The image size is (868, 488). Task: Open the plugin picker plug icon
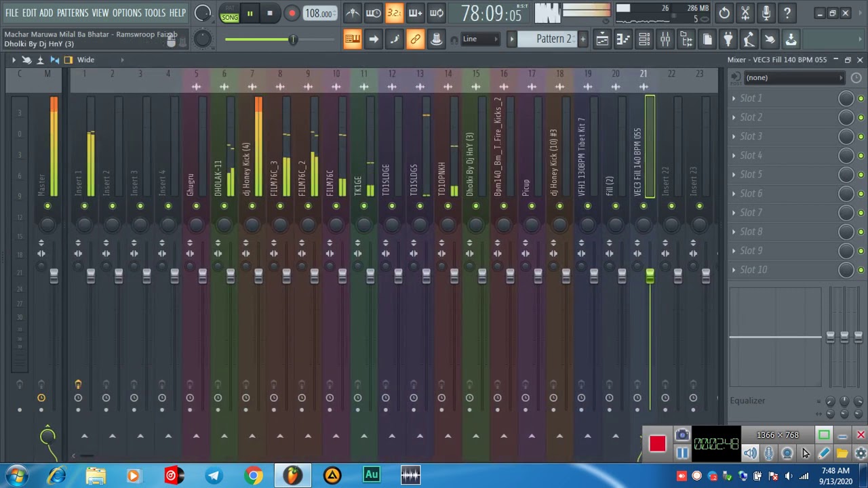click(728, 40)
